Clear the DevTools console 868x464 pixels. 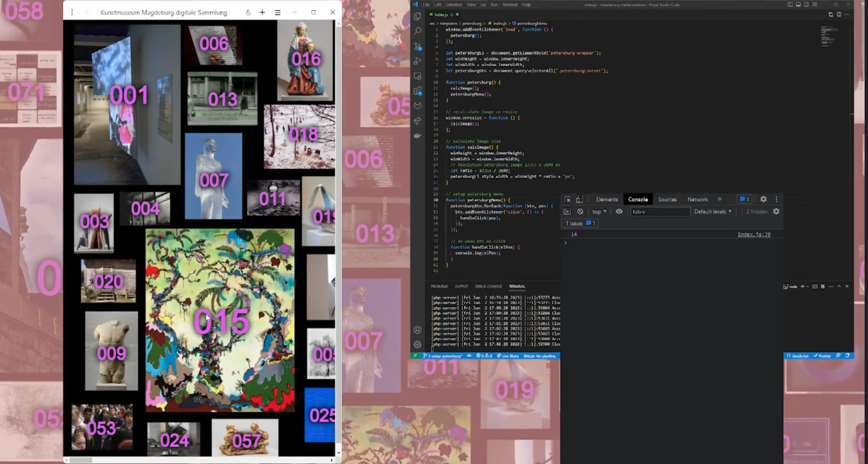pos(580,211)
